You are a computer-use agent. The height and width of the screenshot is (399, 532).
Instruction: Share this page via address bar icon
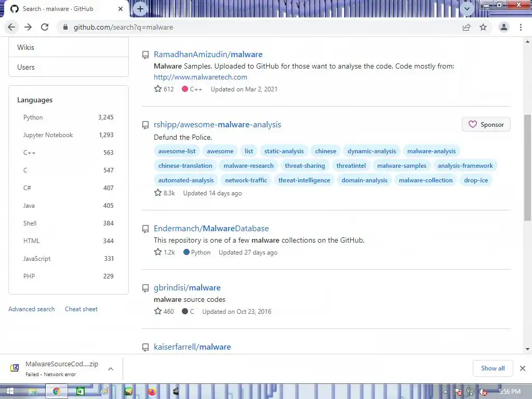(467, 27)
